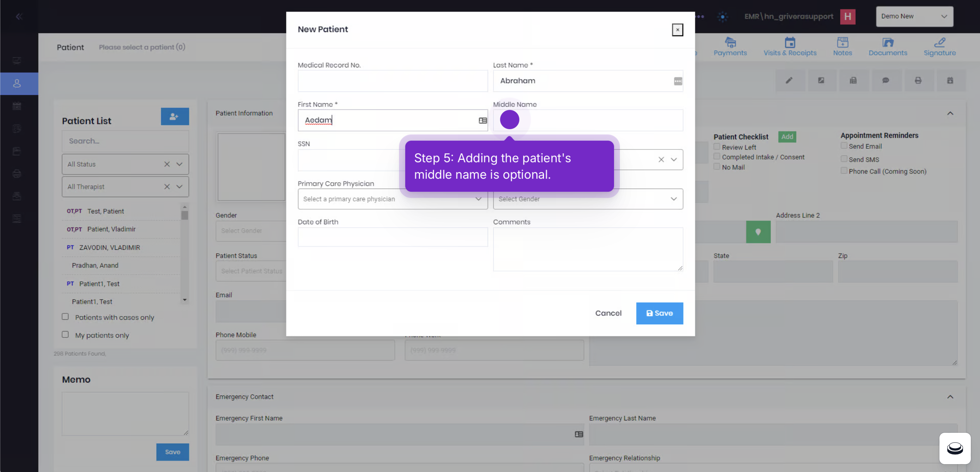The height and width of the screenshot is (472, 980).
Task: Cancel the New Patient dialog
Action: (608, 313)
